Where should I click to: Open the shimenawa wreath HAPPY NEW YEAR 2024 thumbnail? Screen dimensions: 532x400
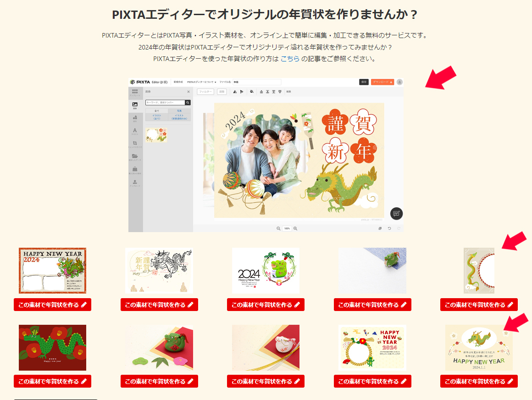pyautogui.click(x=372, y=347)
